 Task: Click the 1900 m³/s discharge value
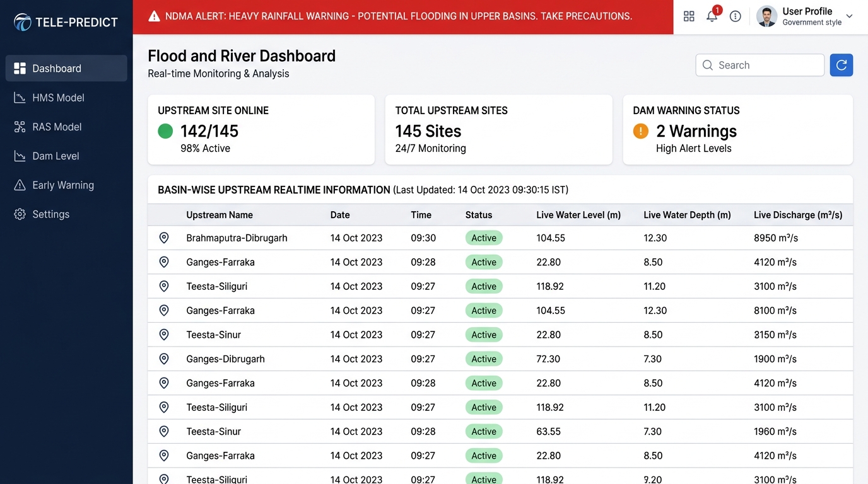coord(775,359)
